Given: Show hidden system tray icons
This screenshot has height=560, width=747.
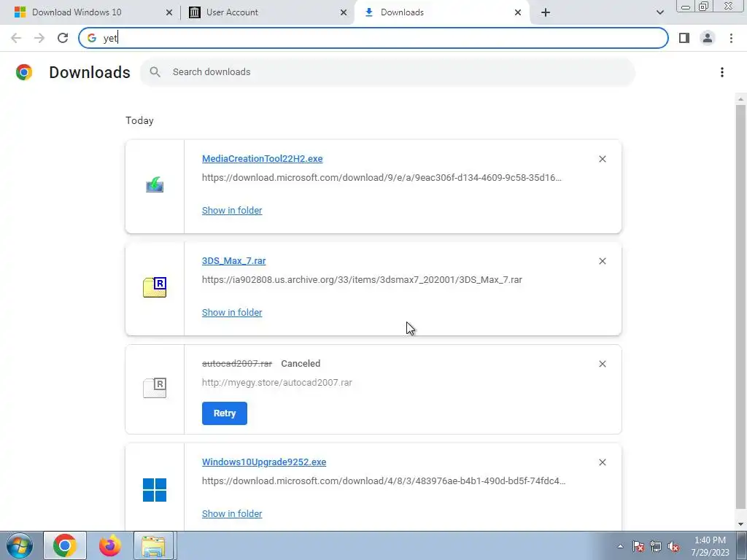Looking at the screenshot, I should (620, 546).
